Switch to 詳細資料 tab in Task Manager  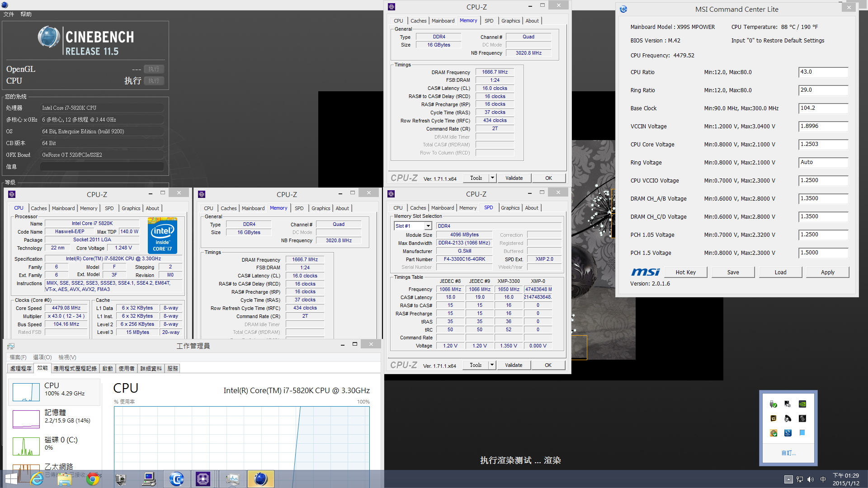pos(151,368)
